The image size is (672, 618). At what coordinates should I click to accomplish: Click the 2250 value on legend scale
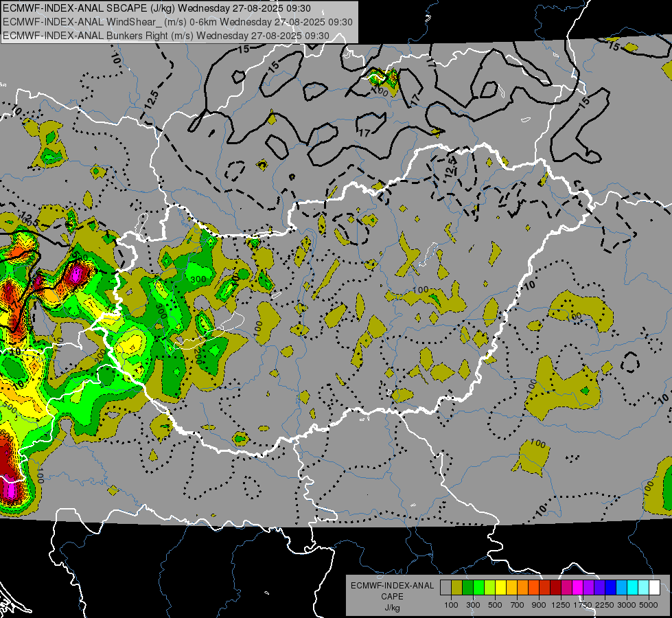tap(605, 605)
